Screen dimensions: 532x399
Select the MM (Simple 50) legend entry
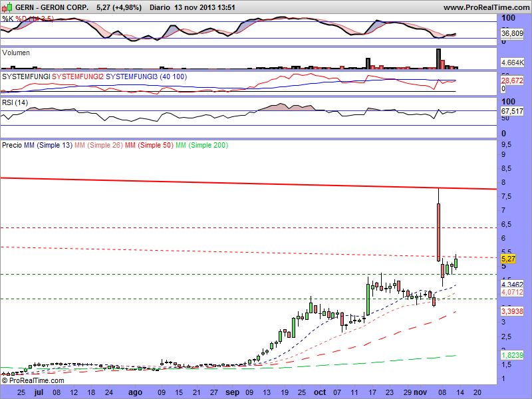click(149, 145)
